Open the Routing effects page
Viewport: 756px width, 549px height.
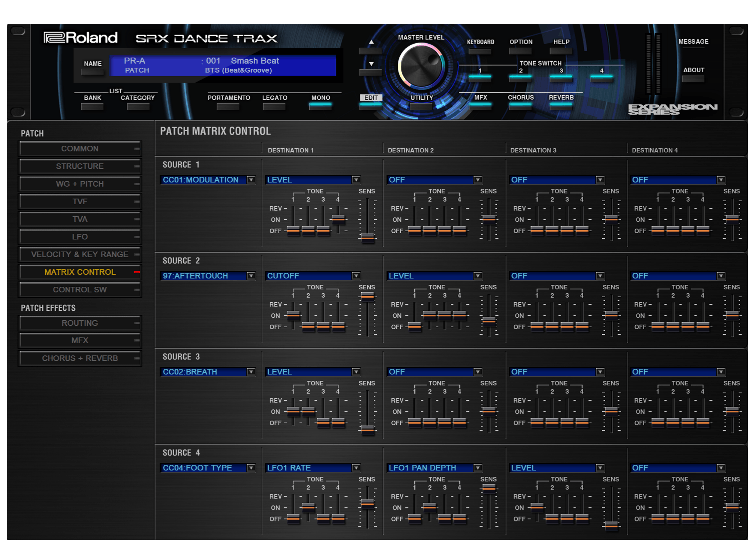coord(80,323)
